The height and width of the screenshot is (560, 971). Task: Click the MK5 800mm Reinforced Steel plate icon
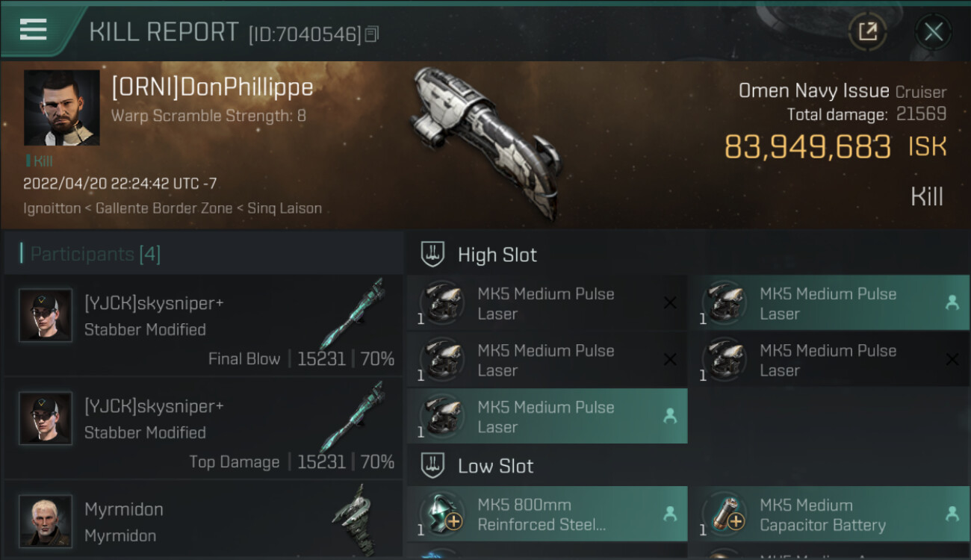pyautogui.click(x=442, y=514)
